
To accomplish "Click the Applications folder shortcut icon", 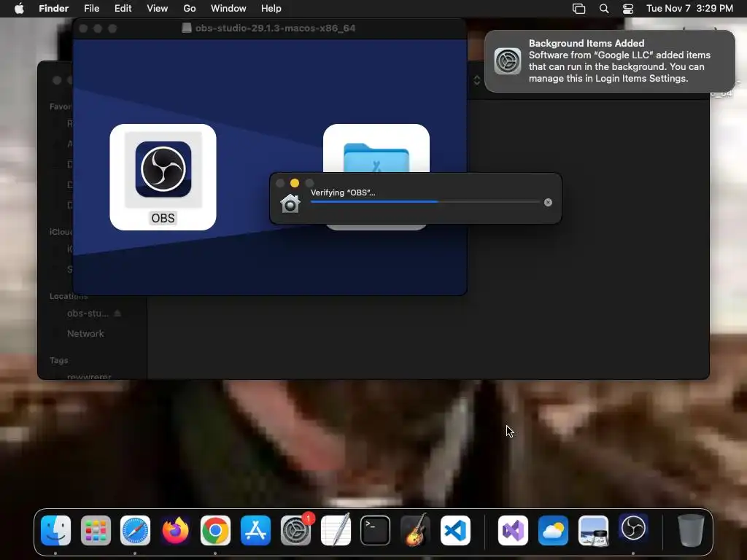I will [376, 157].
